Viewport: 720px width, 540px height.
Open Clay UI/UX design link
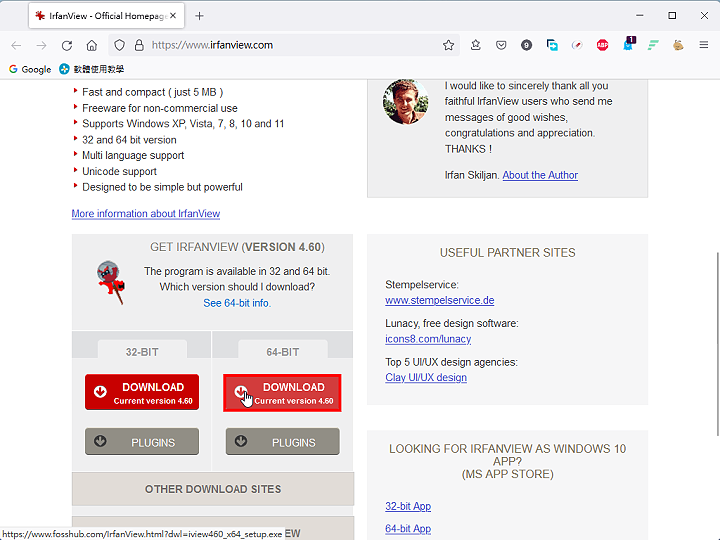pos(426,377)
